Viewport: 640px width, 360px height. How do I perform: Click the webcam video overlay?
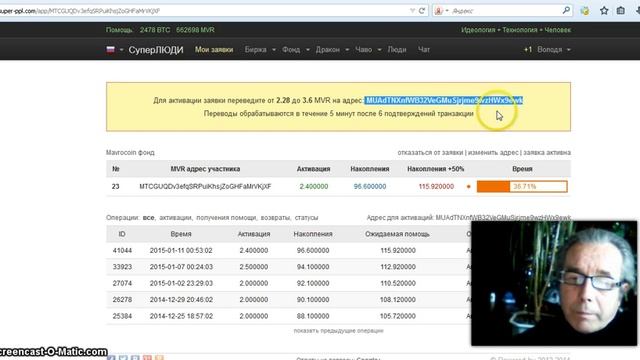click(554, 283)
